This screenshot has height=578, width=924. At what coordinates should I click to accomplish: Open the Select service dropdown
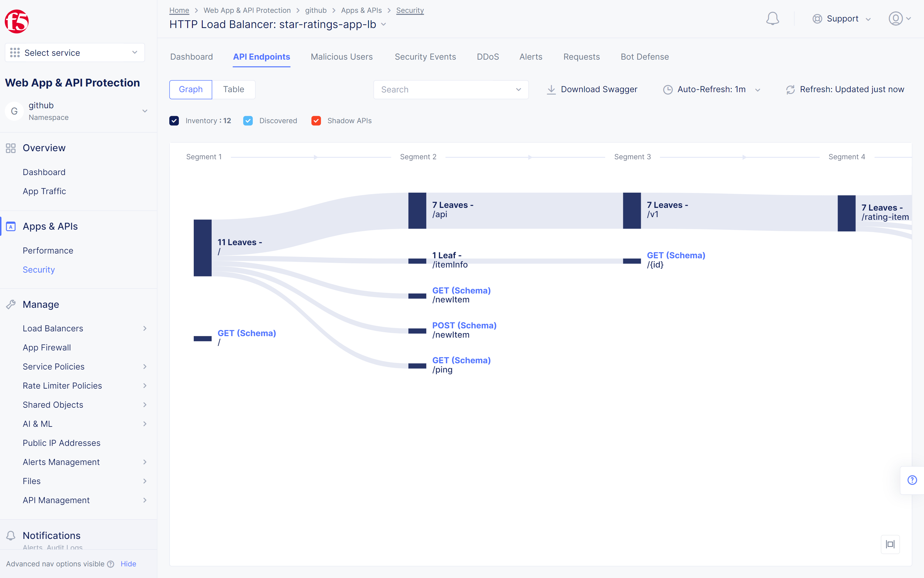pos(75,53)
